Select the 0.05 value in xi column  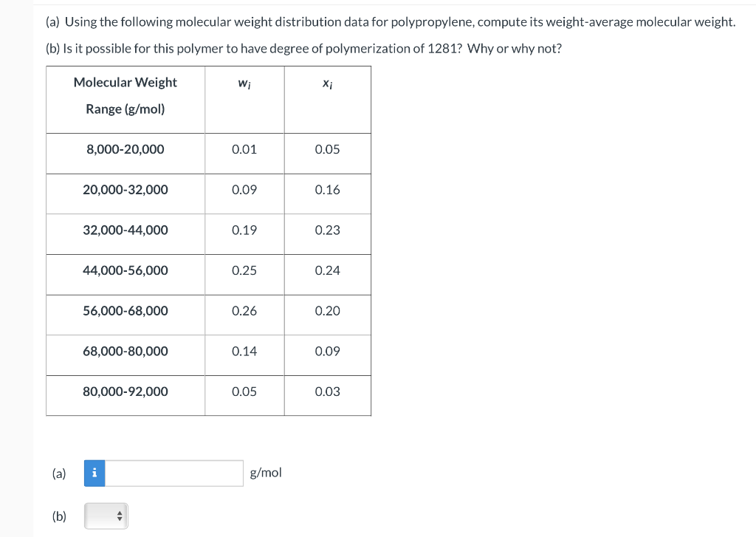click(x=327, y=149)
